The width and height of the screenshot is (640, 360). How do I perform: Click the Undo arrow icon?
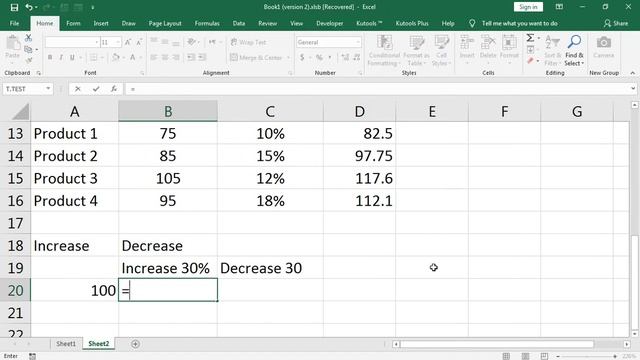tap(29, 7)
